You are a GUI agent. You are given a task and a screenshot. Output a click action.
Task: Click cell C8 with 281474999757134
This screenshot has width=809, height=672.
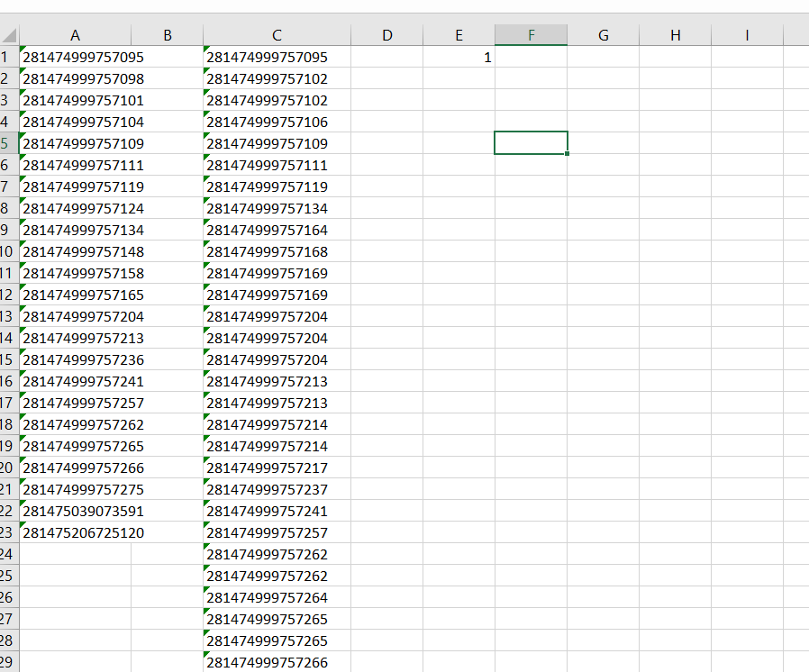click(x=277, y=208)
